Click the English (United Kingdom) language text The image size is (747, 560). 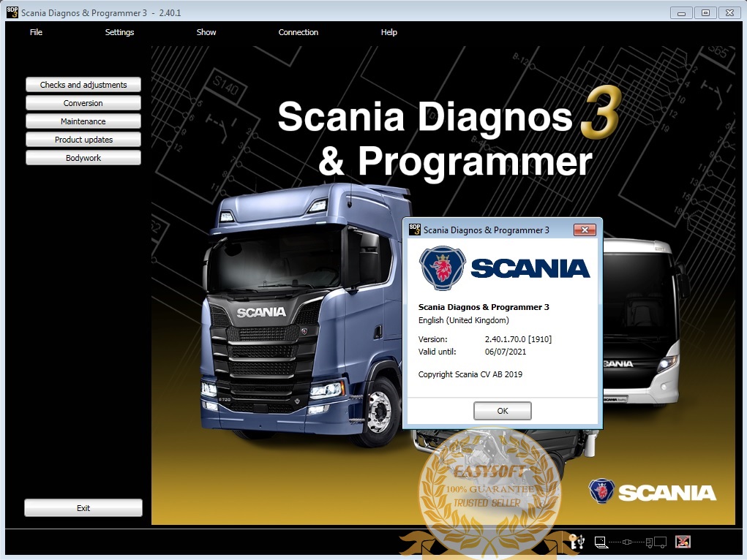tap(464, 320)
